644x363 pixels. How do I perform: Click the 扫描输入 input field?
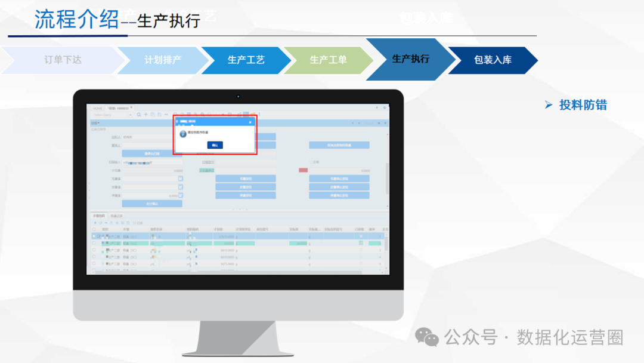coord(153,162)
